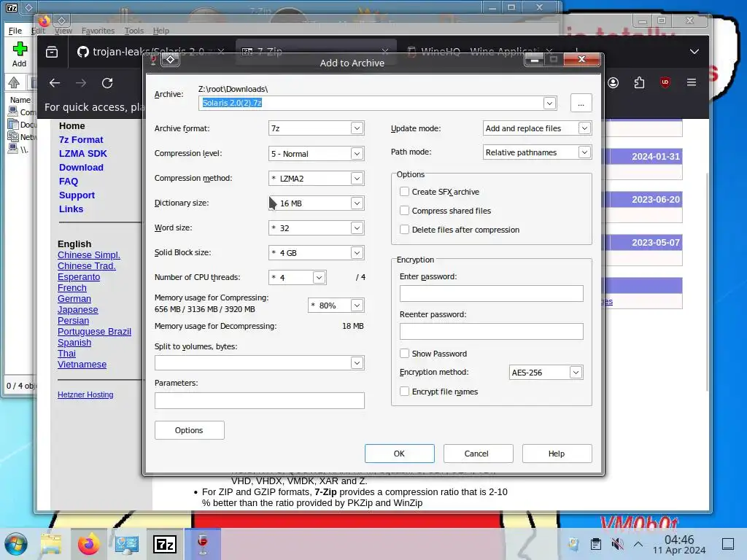The height and width of the screenshot is (560, 747).
Task: Click OK to create archive
Action: click(x=399, y=454)
